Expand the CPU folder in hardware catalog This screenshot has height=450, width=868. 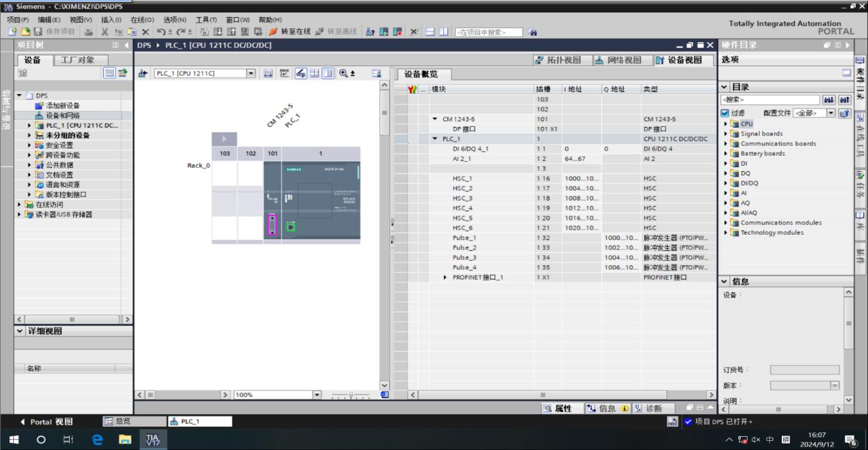point(726,124)
